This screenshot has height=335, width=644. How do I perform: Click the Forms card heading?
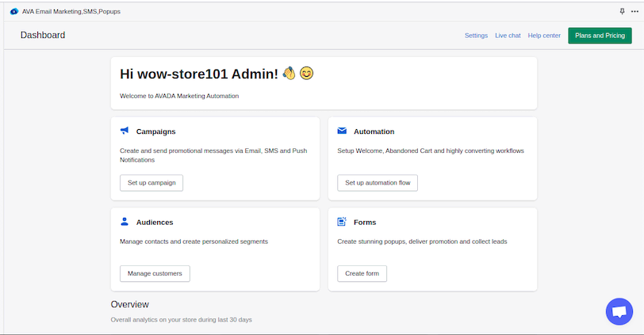click(365, 223)
